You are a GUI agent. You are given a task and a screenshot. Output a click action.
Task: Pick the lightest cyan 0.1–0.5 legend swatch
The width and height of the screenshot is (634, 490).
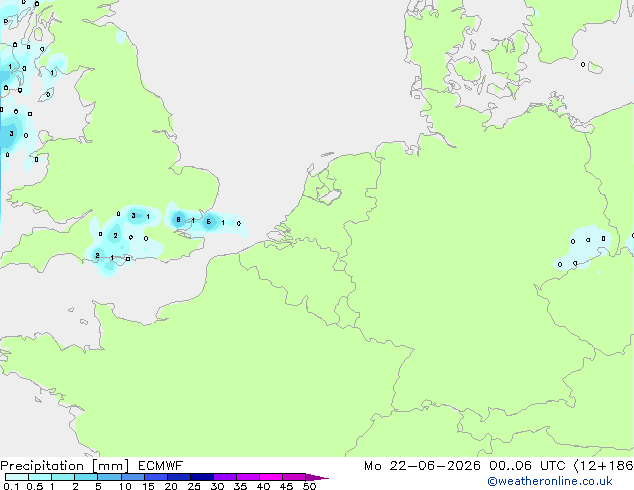click(x=17, y=477)
